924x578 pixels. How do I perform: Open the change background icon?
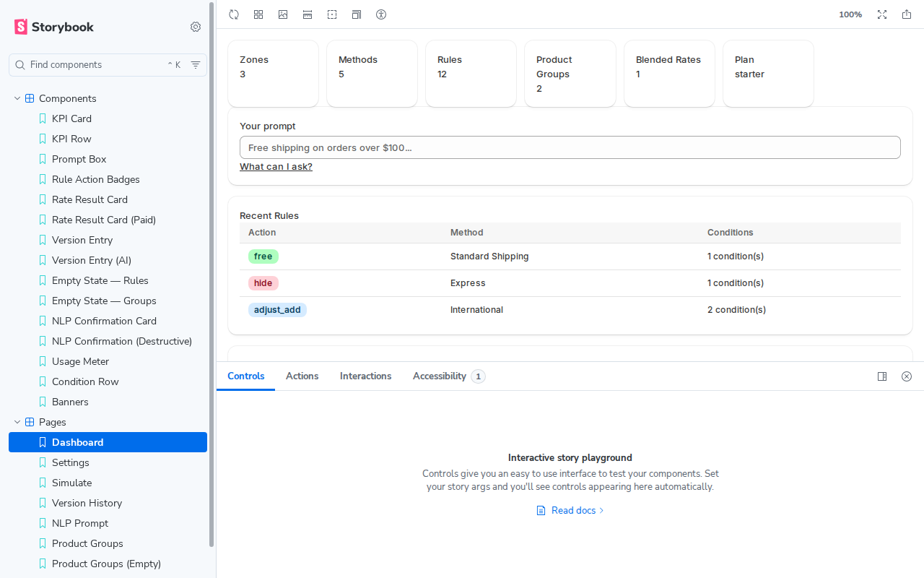tap(283, 14)
